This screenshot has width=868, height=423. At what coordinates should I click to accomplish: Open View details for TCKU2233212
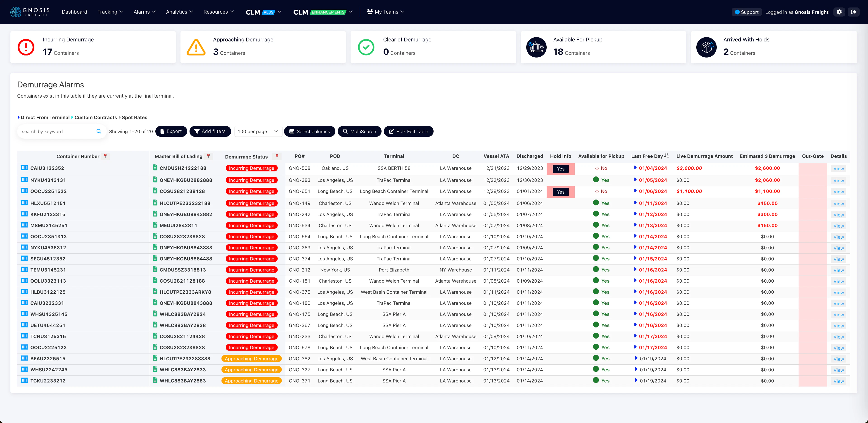click(x=839, y=381)
